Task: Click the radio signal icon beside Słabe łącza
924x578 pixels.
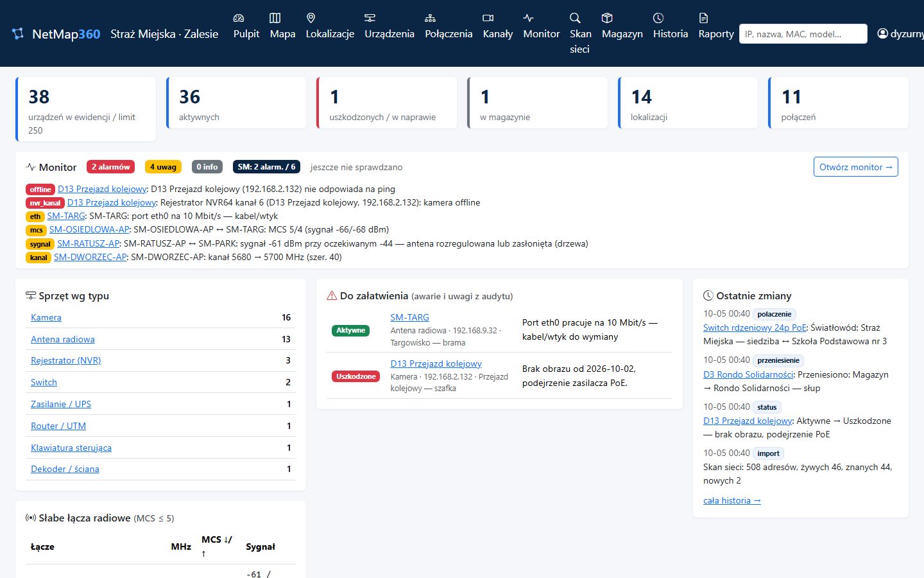Action: pos(31,518)
